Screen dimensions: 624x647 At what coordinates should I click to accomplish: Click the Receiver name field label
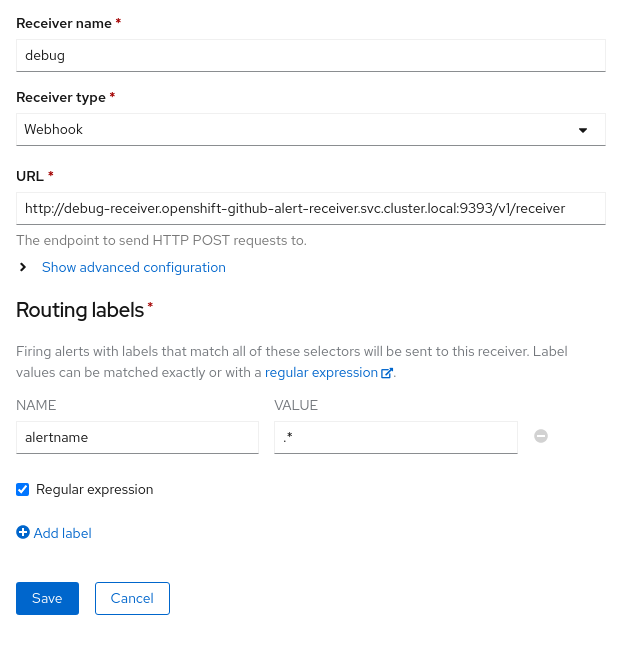63,22
